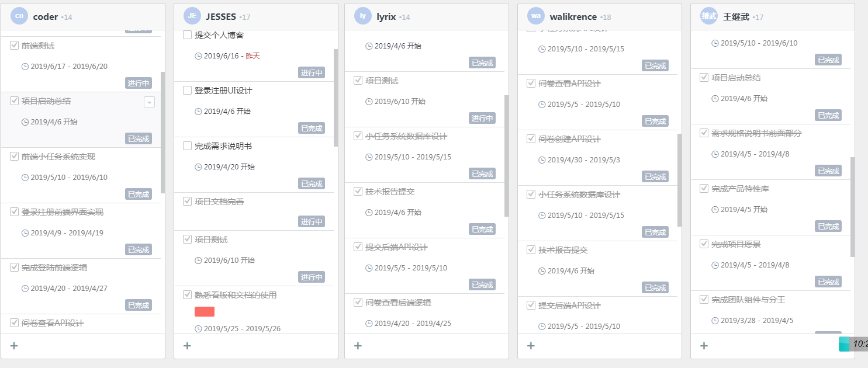Open walikrence's avatar in column header
The width and height of the screenshot is (868, 368).
point(535,16)
